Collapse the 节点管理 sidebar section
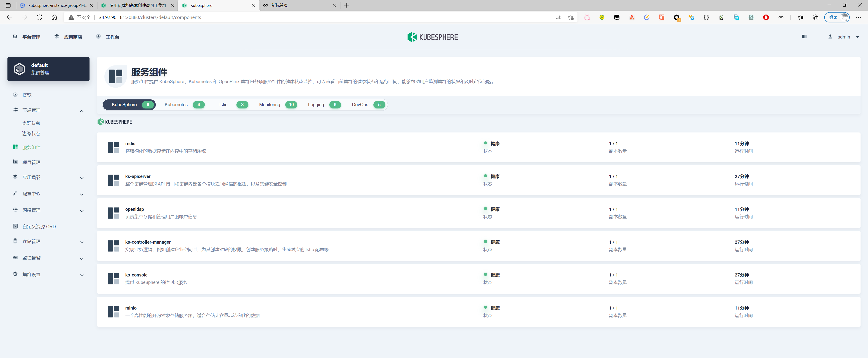 pos(82,111)
